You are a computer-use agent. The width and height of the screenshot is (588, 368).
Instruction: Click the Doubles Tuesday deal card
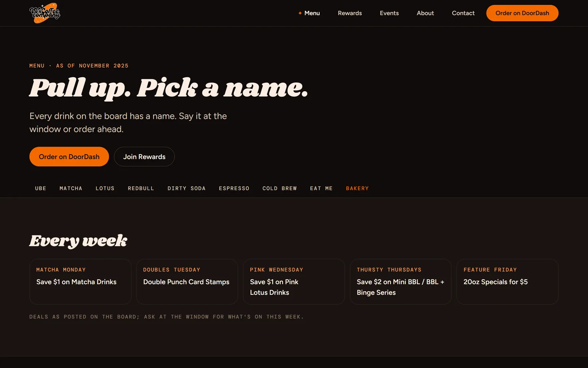[x=187, y=282]
